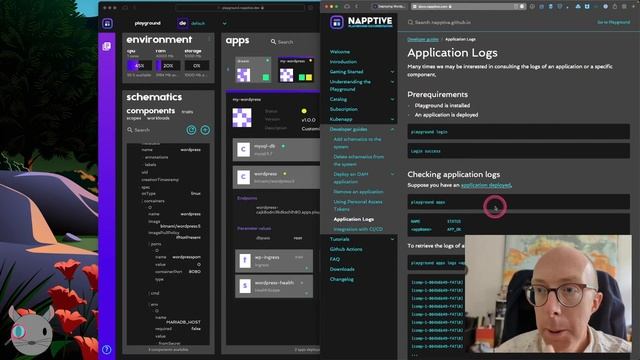Select the drawio app card thumbnail
Screen dimensions: 640x360
[x=253, y=70]
